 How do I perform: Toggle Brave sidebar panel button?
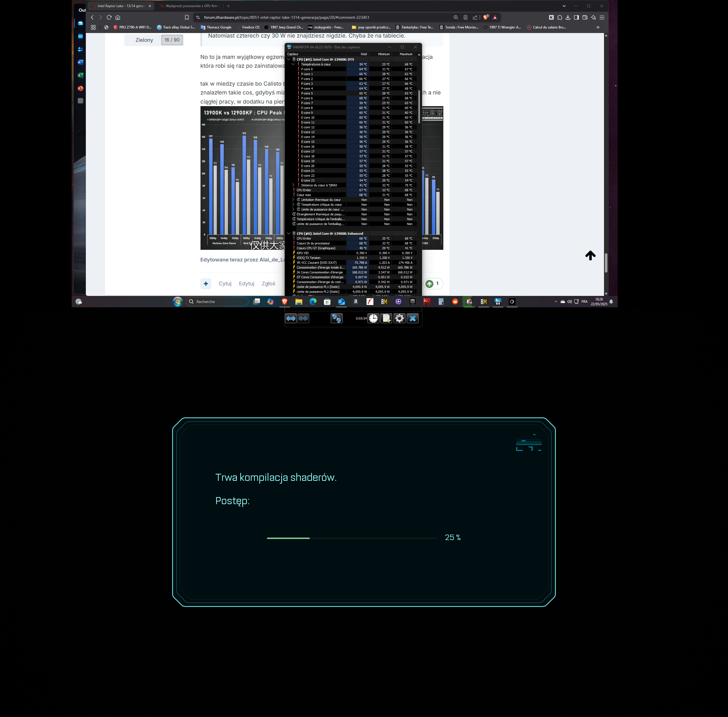coord(576,17)
